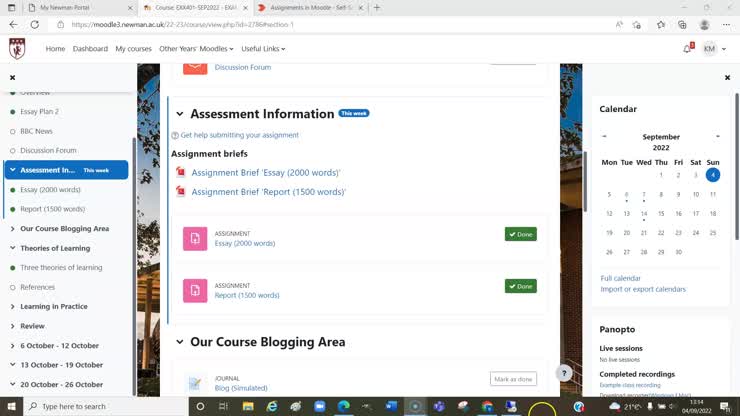Open Task View on taskbar
The height and width of the screenshot is (416, 740).
(223, 407)
